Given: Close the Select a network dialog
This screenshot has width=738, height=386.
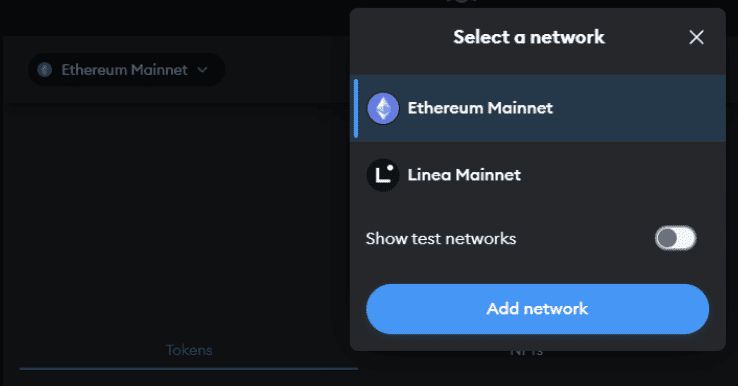Looking at the screenshot, I should coord(696,37).
